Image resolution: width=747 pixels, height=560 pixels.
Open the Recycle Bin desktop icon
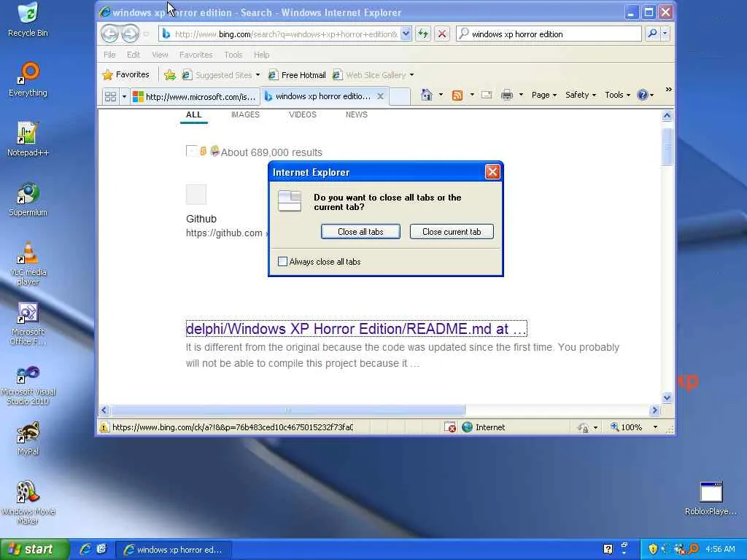(x=28, y=20)
